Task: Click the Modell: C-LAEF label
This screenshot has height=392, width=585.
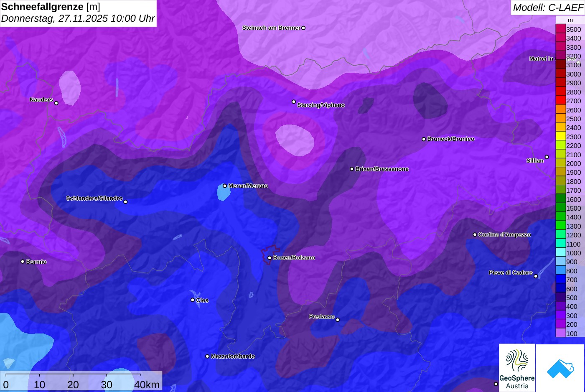Action: (x=548, y=7)
